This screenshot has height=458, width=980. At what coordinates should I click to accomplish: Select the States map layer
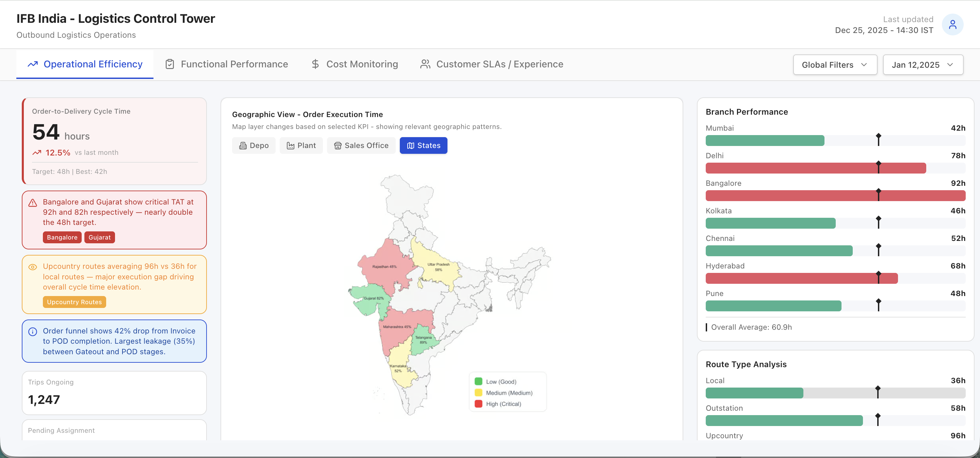pyautogui.click(x=423, y=146)
